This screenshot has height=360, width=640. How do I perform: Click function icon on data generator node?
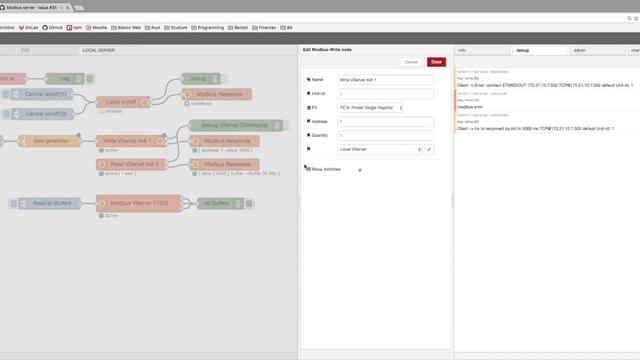click(23, 141)
